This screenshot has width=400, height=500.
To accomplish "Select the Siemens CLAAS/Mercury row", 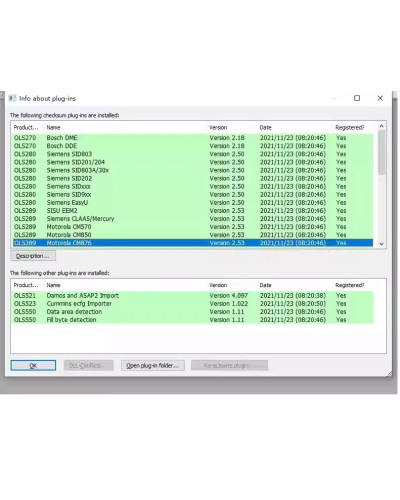I will [x=193, y=219].
